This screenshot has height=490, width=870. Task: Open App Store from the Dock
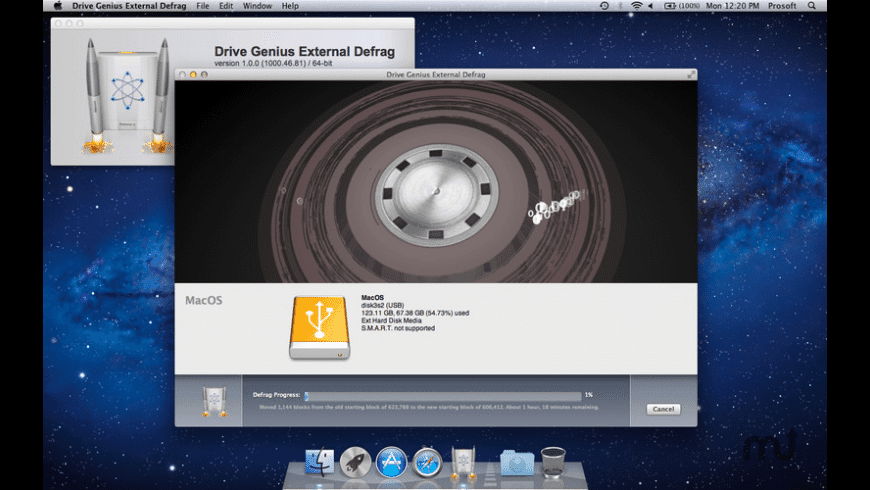point(391,462)
